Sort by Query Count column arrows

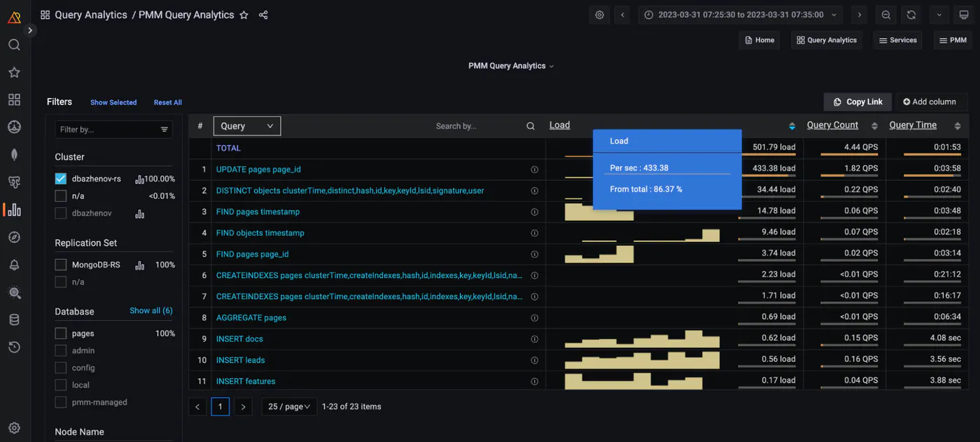pos(874,126)
